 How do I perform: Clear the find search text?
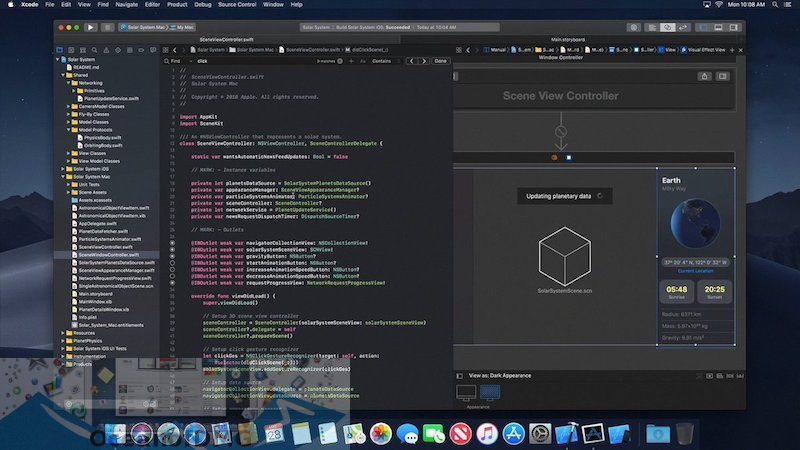(x=340, y=61)
